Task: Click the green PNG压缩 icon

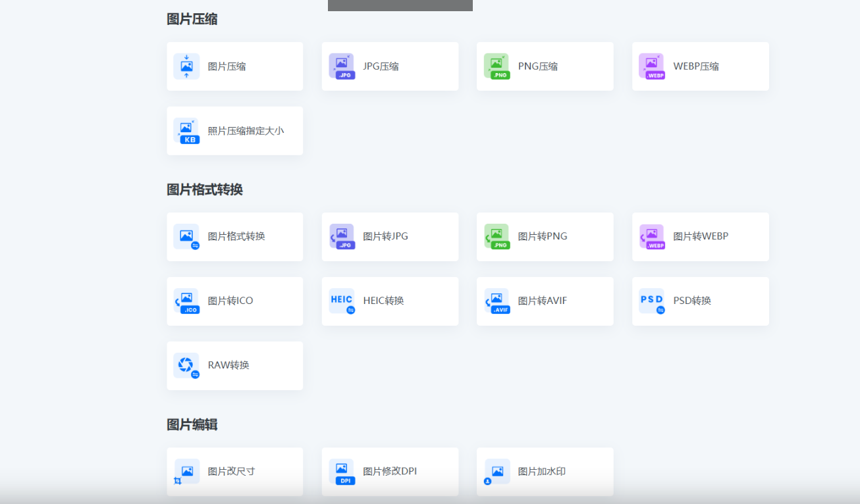Action: coord(497,66)
